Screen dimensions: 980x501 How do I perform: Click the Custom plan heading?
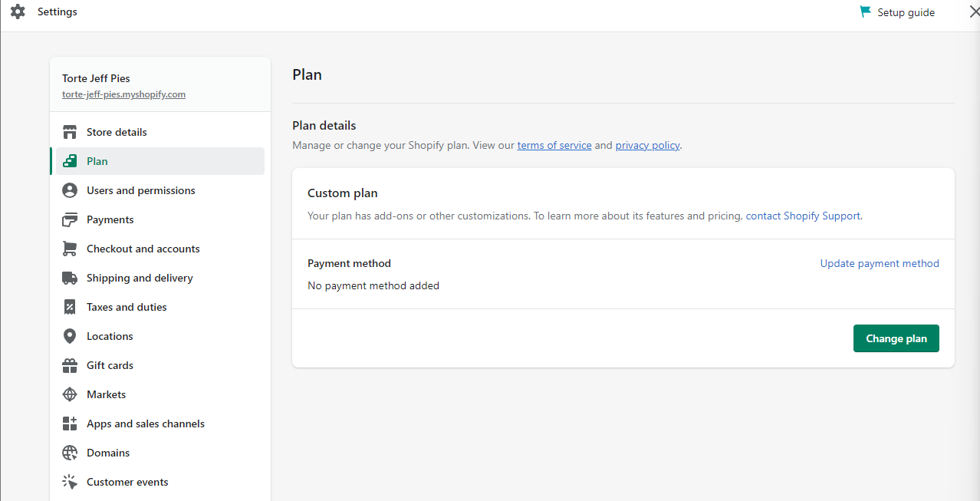coord(343,193)
